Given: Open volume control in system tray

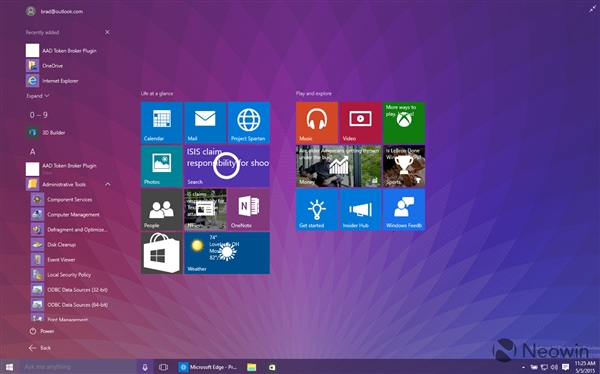Looking at the screenshot, I should (x=554, y=367).
